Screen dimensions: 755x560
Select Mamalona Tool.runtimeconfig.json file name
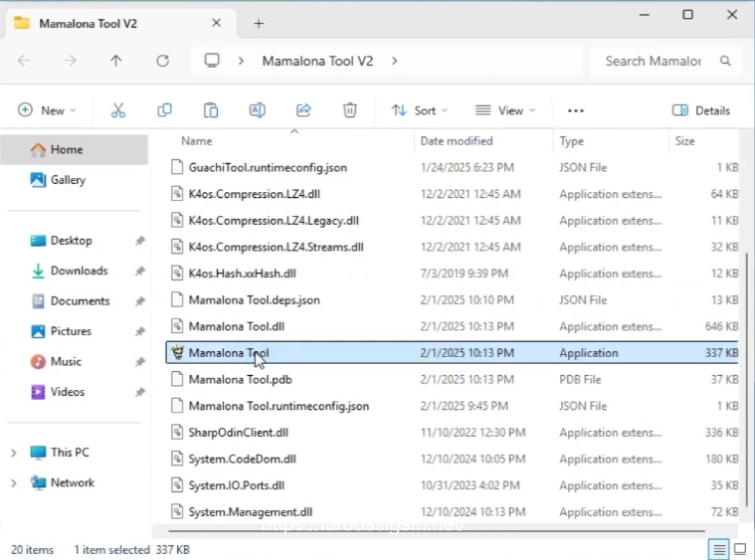click(x=279, y=406)
